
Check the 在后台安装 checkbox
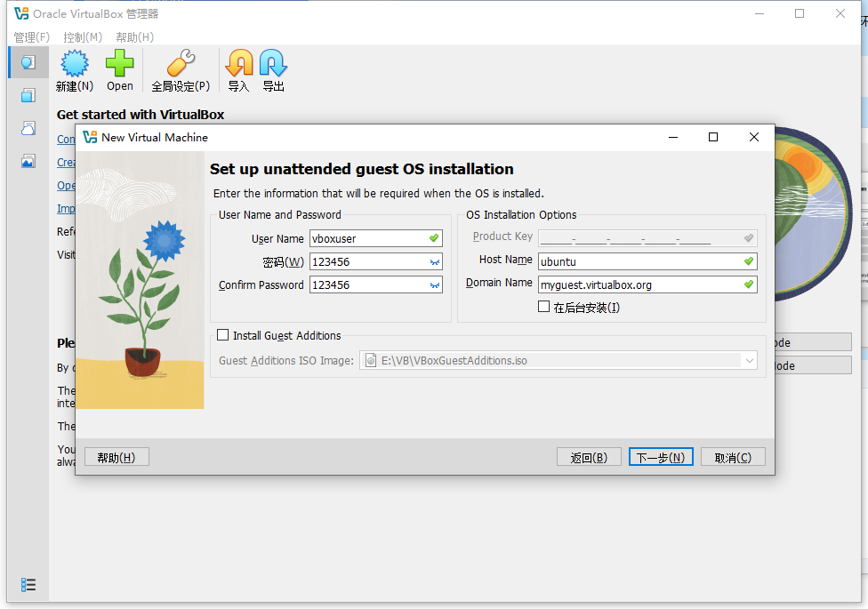[x=544, y=307]
